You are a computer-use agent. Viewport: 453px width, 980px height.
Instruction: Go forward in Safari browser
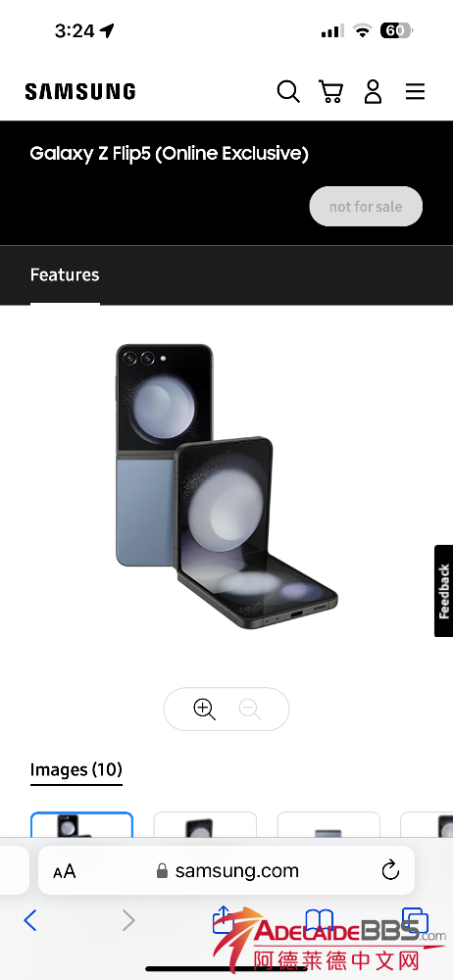tap(128, 920)
